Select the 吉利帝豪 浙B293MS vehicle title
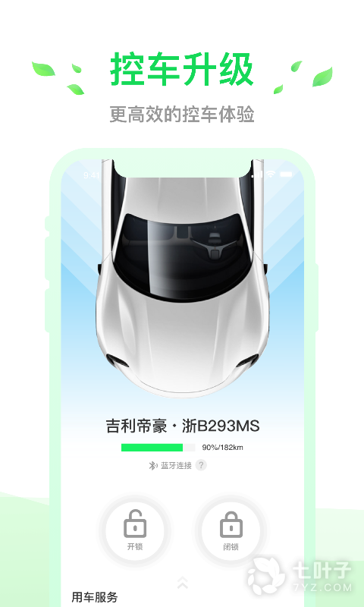This screenshot has width=364, height=607. point(182,426)
